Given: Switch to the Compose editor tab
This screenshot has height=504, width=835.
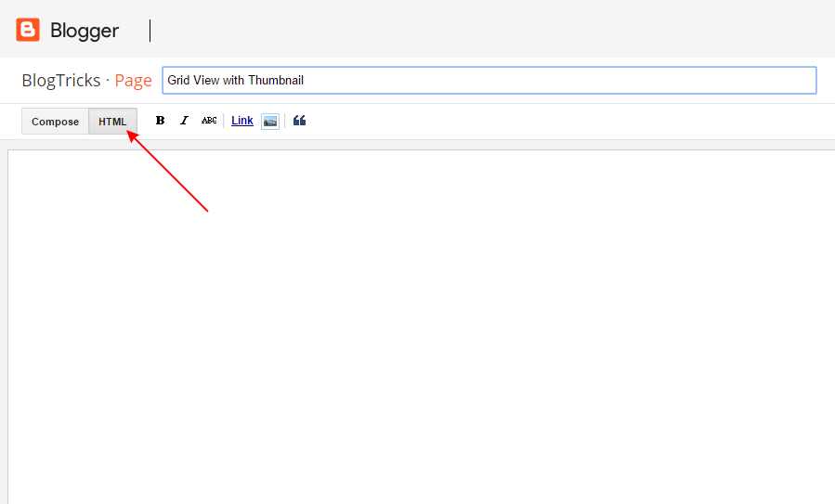Looking at the screenshot, I should click(56, 122).
